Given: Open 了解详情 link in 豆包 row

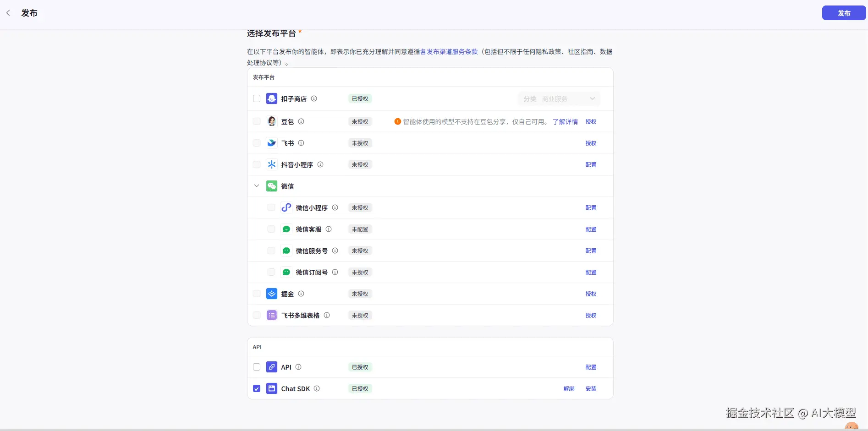Looking at the screenshot, I should tap(565, 122).
